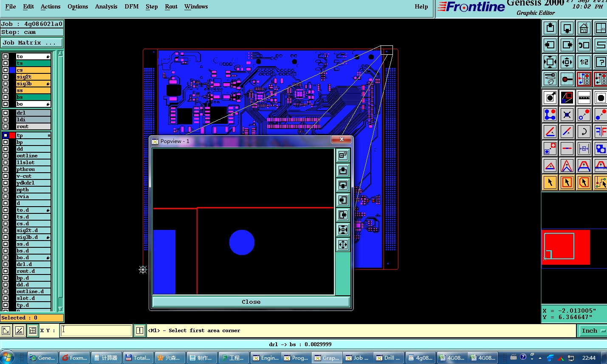Click the pan down icon in main toolbar

point(567,28)
